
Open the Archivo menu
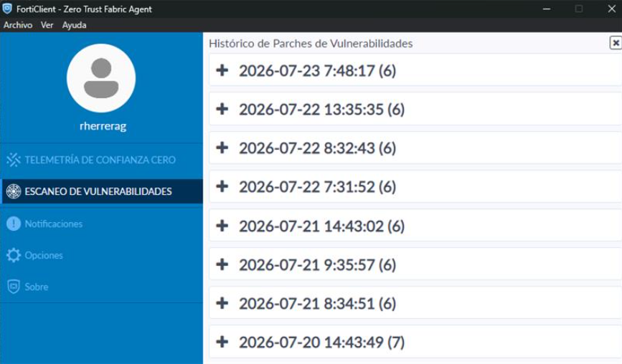(x=18, y=25)
